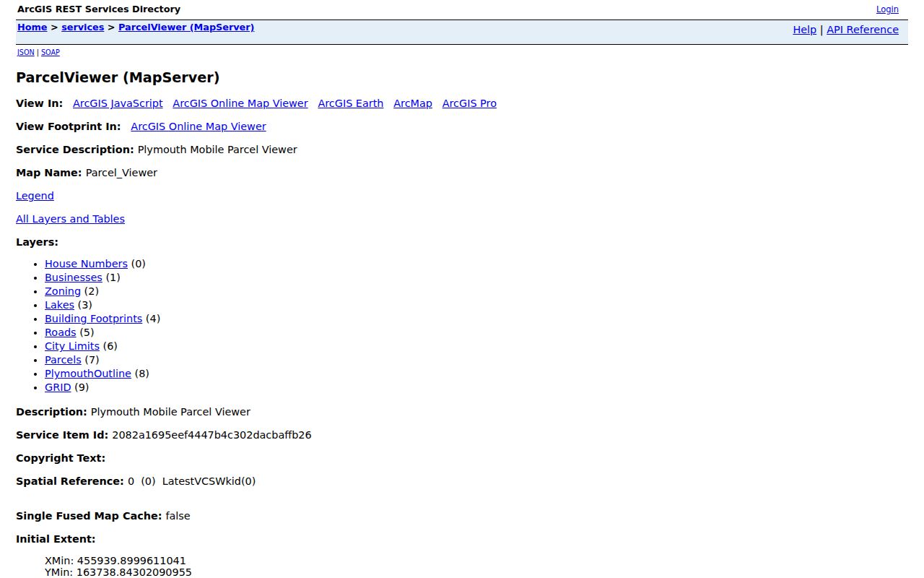Open the City Limits layer
This screenshot has width=924, height=578.
point(72,346)
